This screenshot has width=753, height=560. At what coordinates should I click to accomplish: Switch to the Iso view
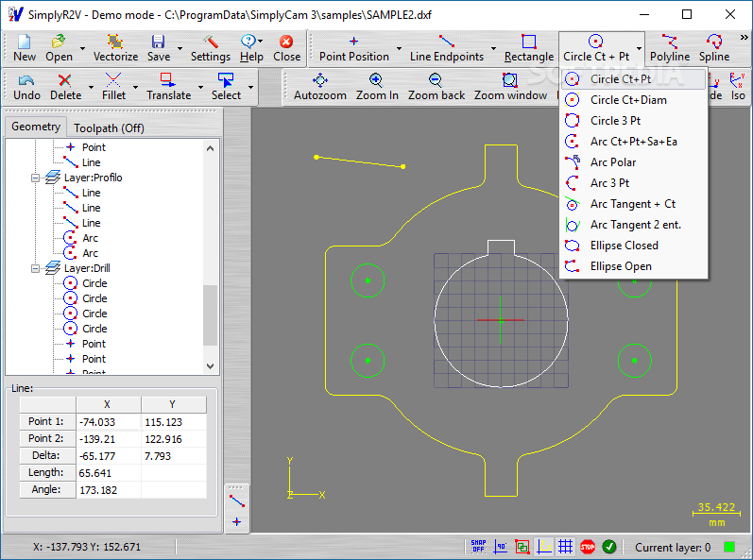738,87
